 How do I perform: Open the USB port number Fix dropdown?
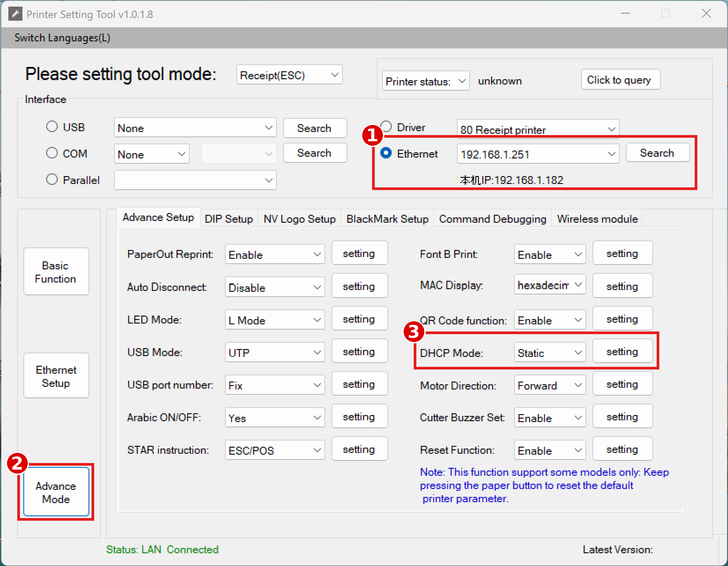(275, 385)
